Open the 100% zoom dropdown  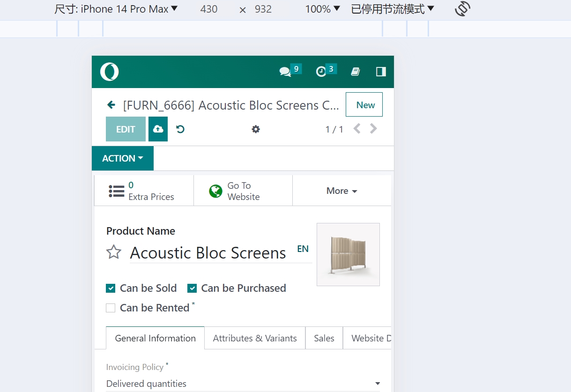pyautogui.click(x=323, y=9)
